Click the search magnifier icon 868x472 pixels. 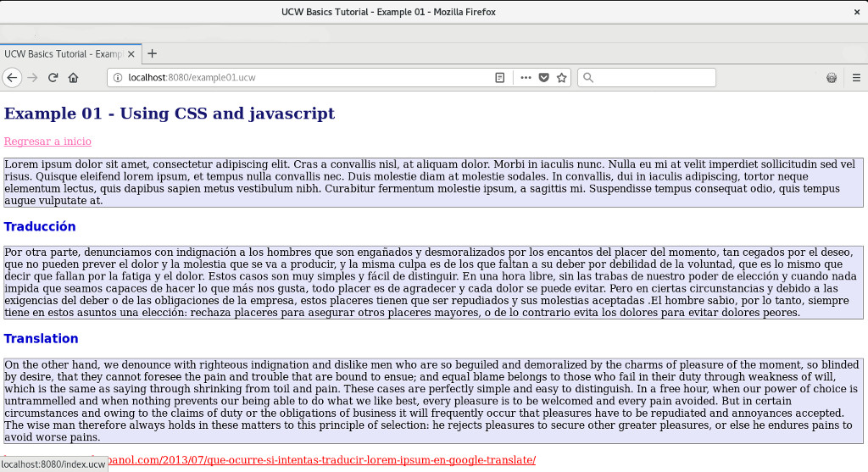(x=588, y=77)
